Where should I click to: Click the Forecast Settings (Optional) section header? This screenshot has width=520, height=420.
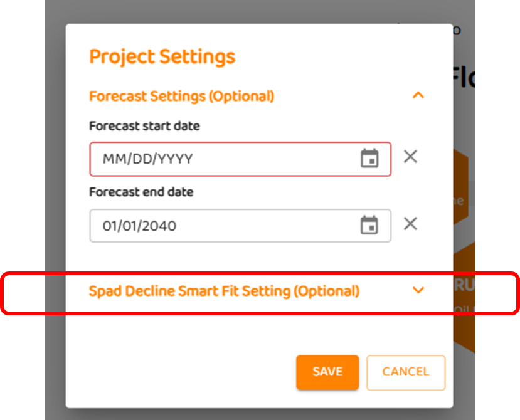181,96
